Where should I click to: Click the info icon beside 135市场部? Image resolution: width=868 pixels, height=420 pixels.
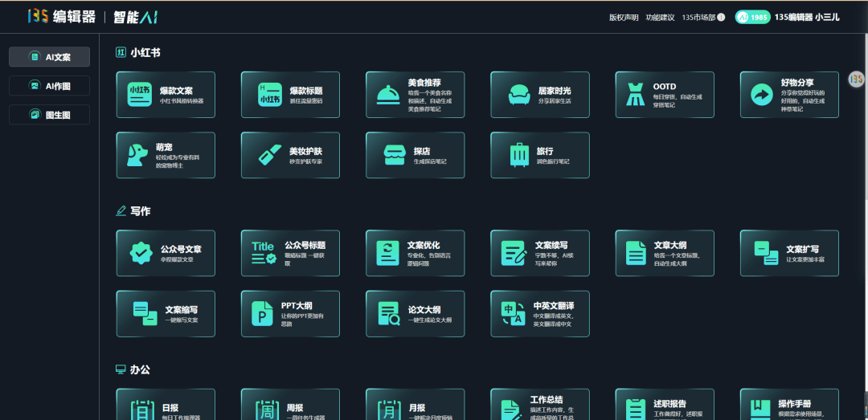click(x=721, y=17)
